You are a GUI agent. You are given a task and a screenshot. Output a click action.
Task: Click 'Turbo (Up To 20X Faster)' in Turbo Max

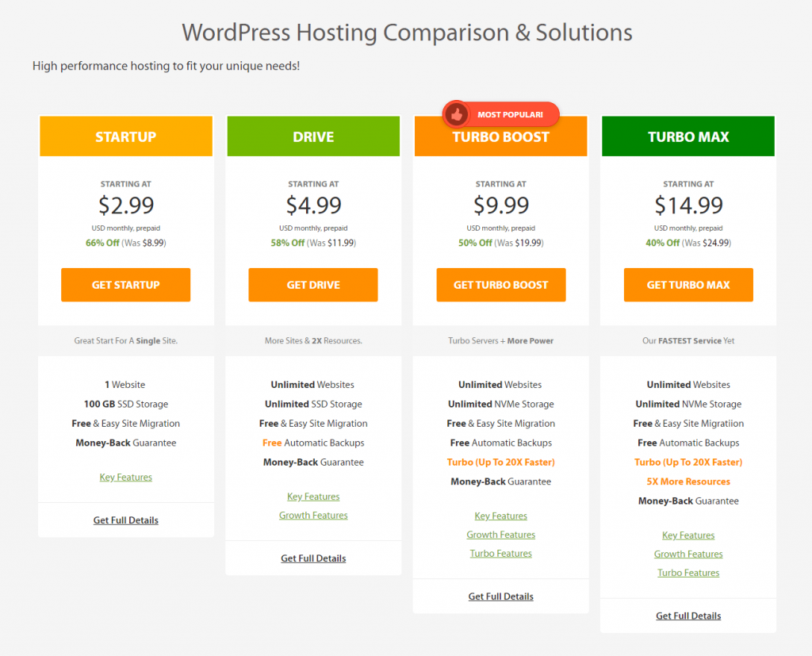click(688, 462)
